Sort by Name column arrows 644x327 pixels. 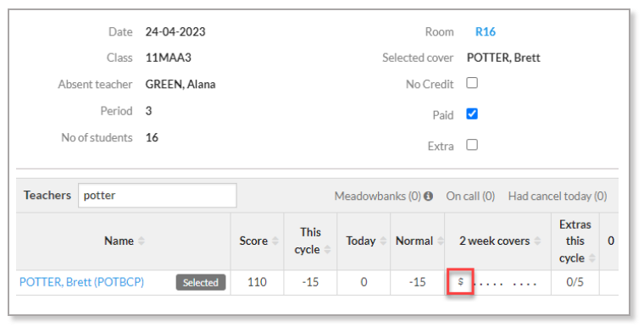[x=142, y=241]
